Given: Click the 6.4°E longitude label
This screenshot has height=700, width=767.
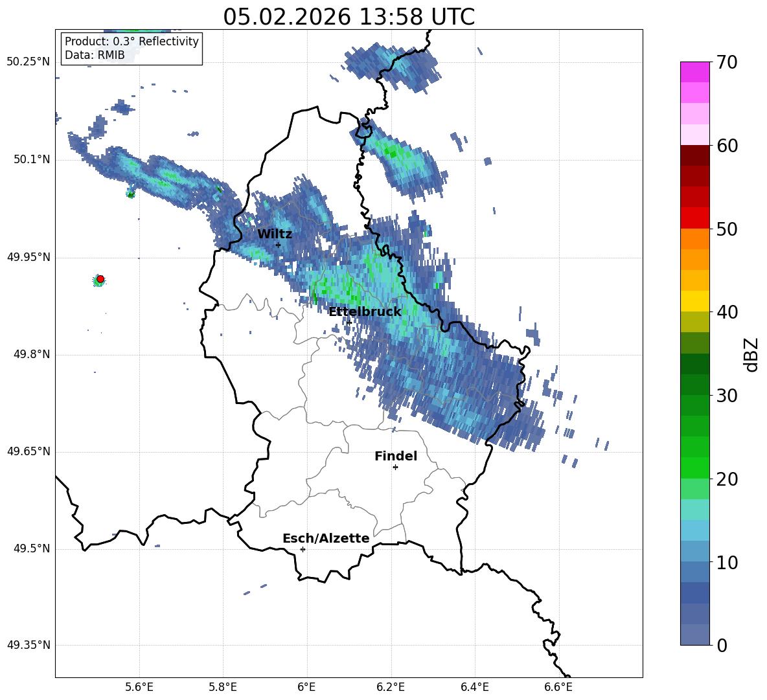Looking at the screenshot, I should click(474, 687).
